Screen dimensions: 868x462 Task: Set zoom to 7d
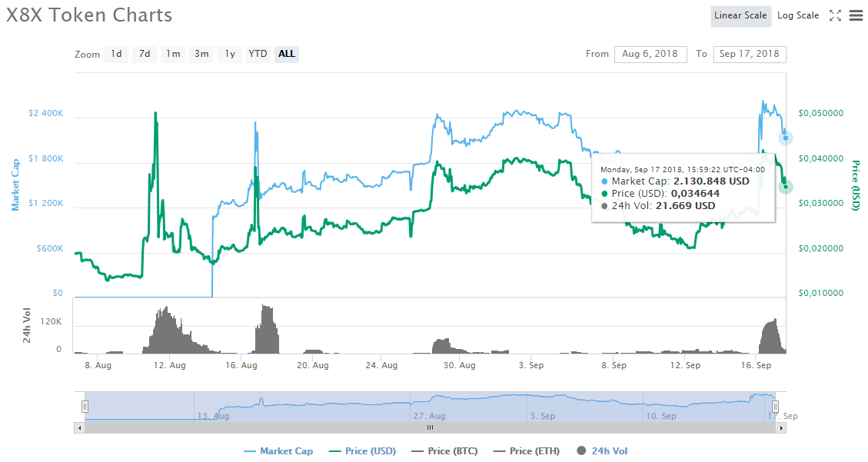(x=145, y=54)
